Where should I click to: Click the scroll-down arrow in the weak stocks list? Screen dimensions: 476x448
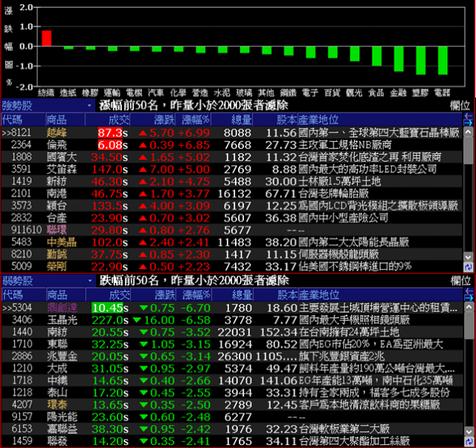point(469,432)
